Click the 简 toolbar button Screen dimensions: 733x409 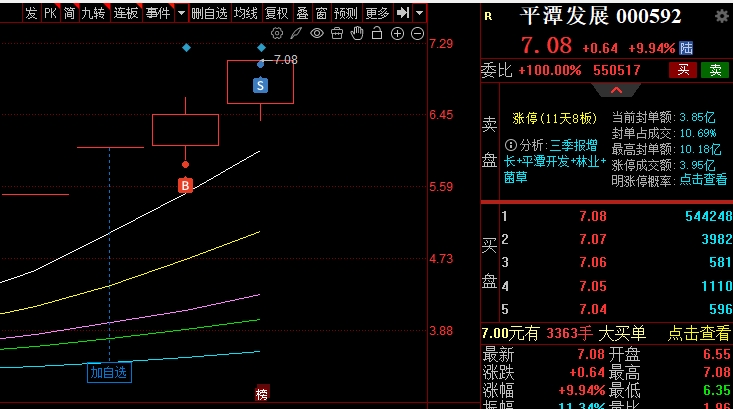tap(69, 13)
